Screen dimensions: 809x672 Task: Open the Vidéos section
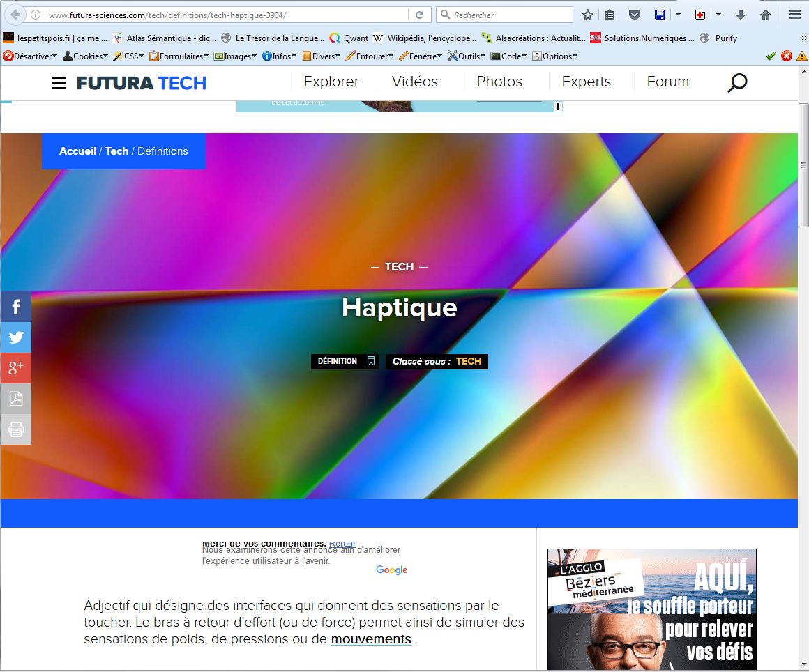click(415, 82)
